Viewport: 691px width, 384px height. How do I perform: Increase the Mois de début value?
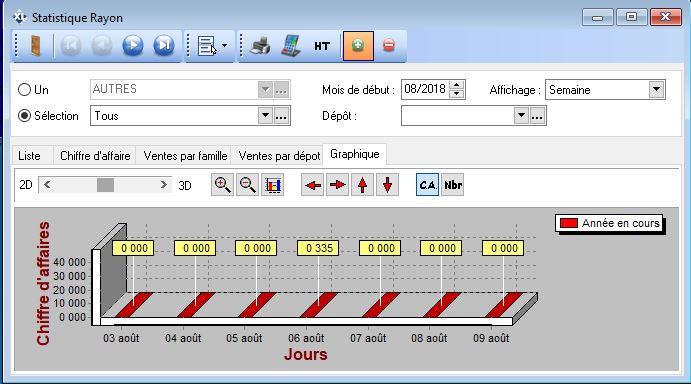457,85
